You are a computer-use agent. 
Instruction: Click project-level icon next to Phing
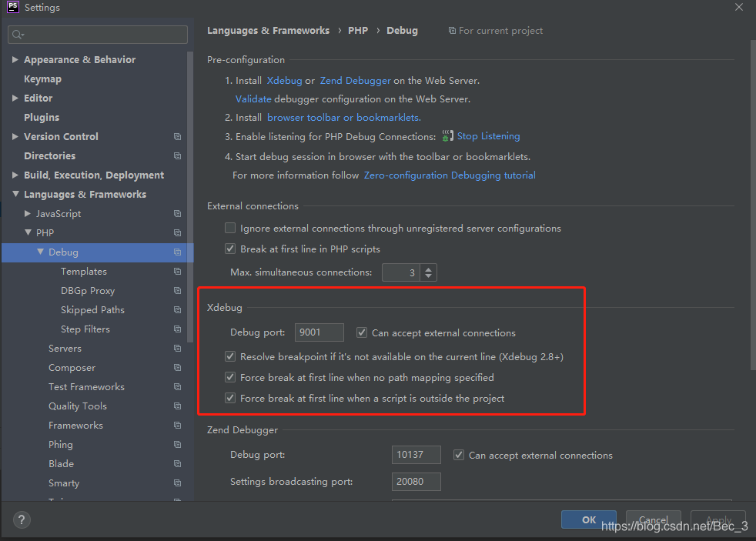(x=177, y=445)
